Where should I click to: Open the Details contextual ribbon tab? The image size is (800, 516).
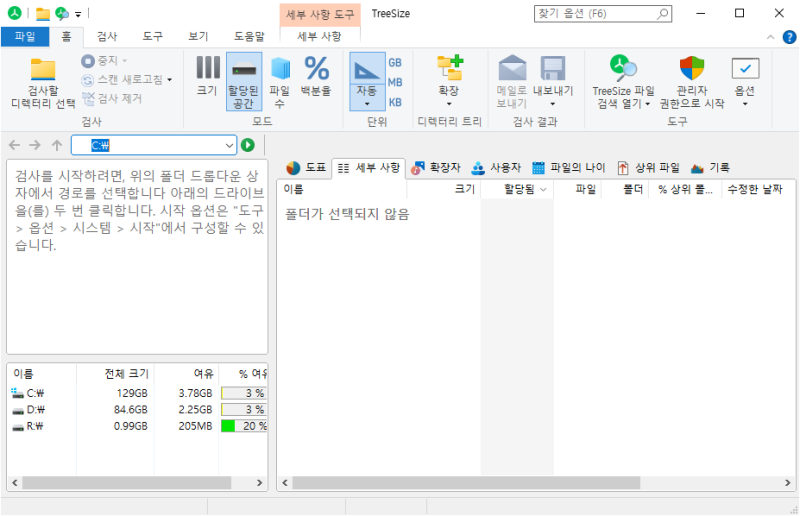click(x=319, y=37)
